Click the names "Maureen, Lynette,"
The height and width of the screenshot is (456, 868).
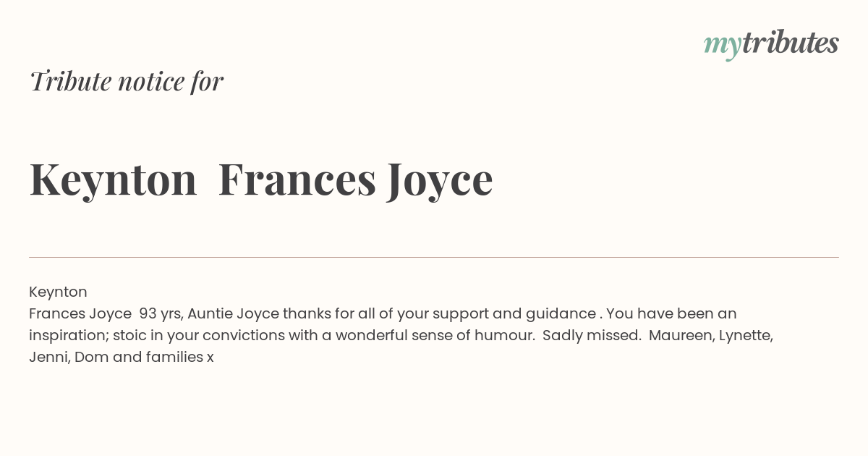pyautogui.click(x=711, y=336)
